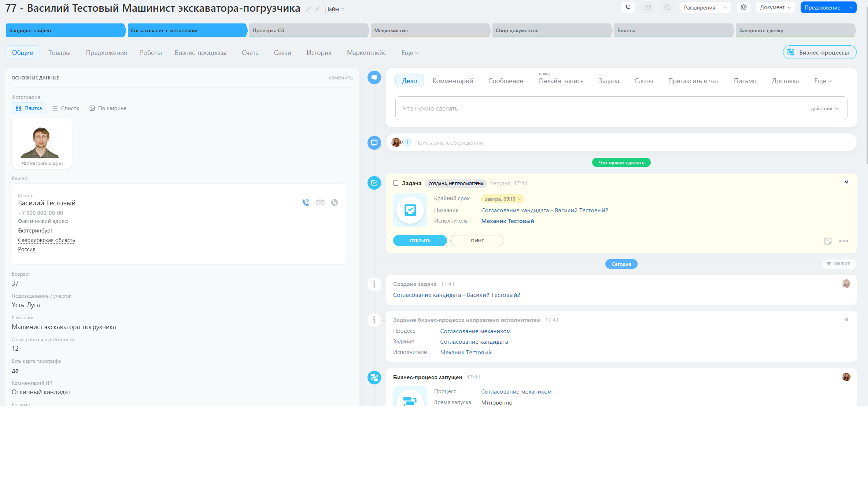Expand the Документ dropdown
Image resolution: width=868 pixels, height=488 pixels.
point(775,7)
